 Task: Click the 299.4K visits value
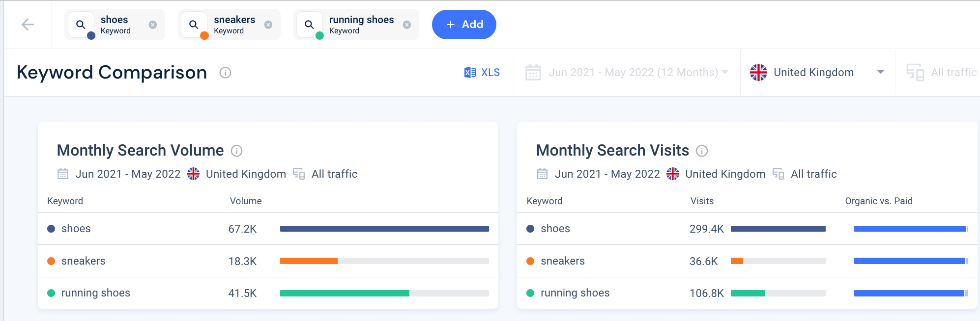(707, 229)
